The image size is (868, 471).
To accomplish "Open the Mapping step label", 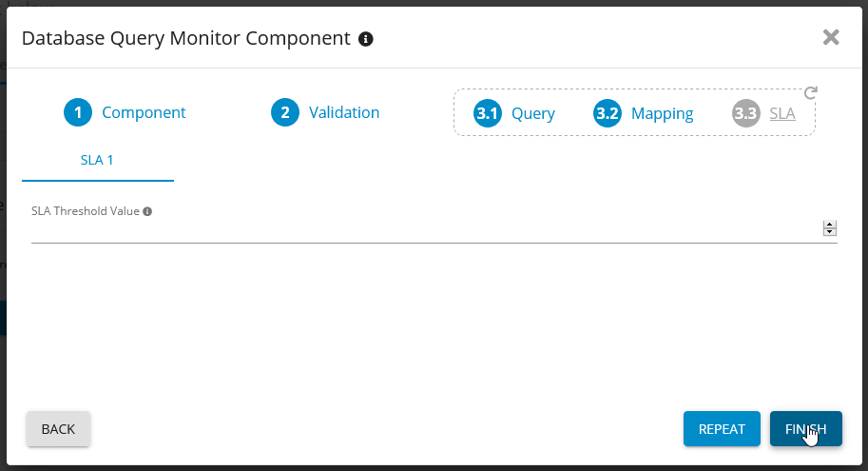I will click(x=663, y=114).
